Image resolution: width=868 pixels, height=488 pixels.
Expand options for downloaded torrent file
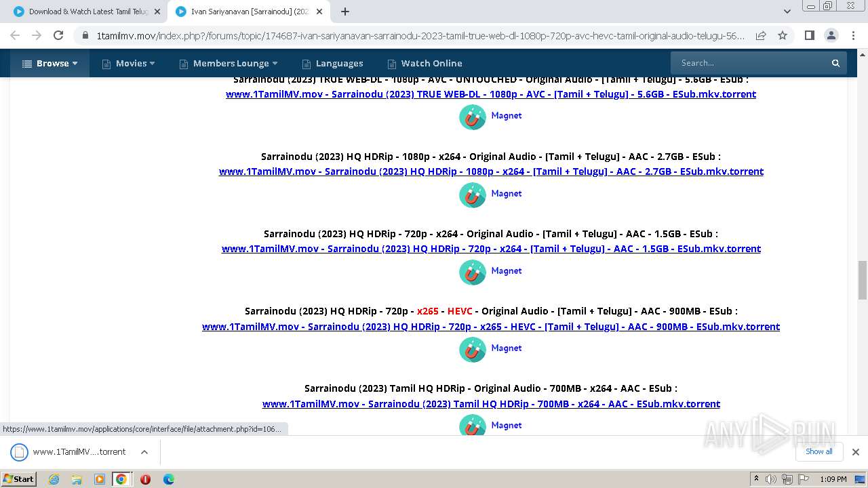(144, 452)
